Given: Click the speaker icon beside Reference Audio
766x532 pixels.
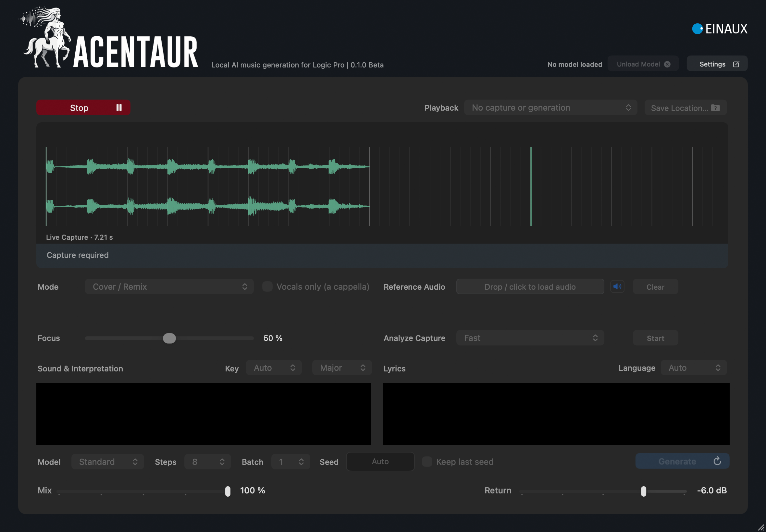Looking at the screenshot, I should pyautogui.click(x=617, y=287).
